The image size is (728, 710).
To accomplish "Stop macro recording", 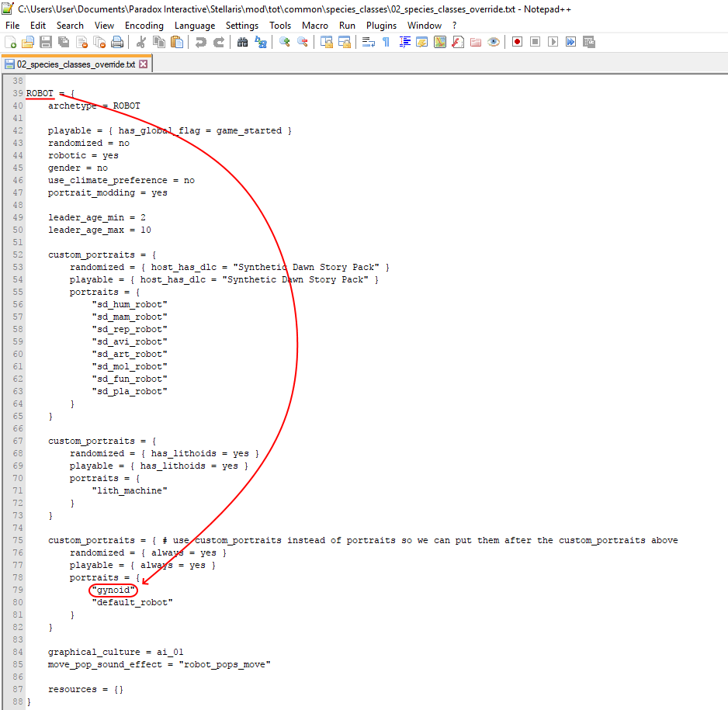I will 535,42.
